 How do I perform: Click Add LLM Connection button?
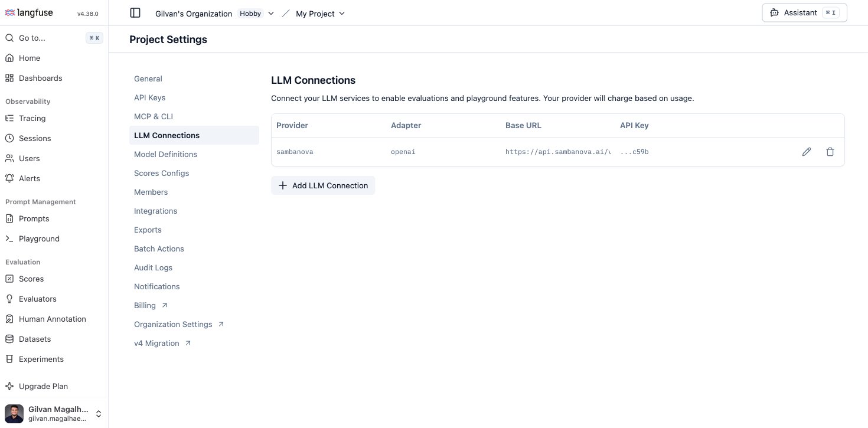pos(323,185)
